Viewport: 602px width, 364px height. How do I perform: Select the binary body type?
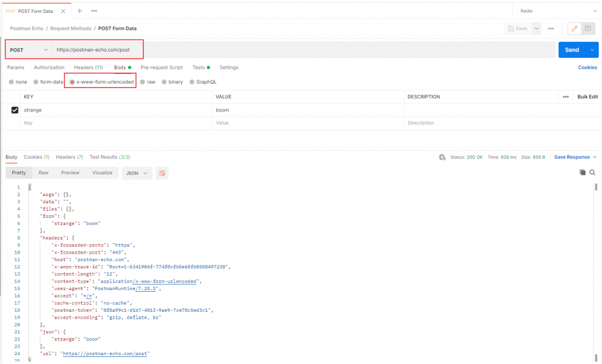pyautogui.click(x=172, y=82)
